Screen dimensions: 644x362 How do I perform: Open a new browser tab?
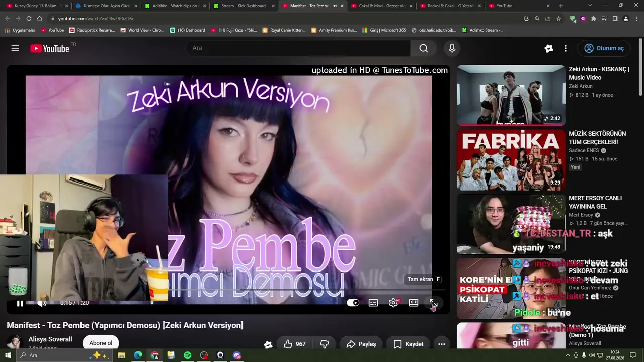[x=561, y=6]
